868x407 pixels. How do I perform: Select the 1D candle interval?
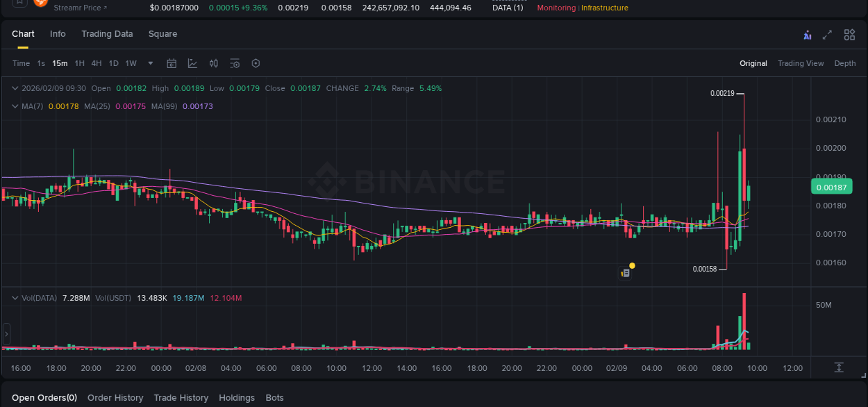tap(113, 63)
